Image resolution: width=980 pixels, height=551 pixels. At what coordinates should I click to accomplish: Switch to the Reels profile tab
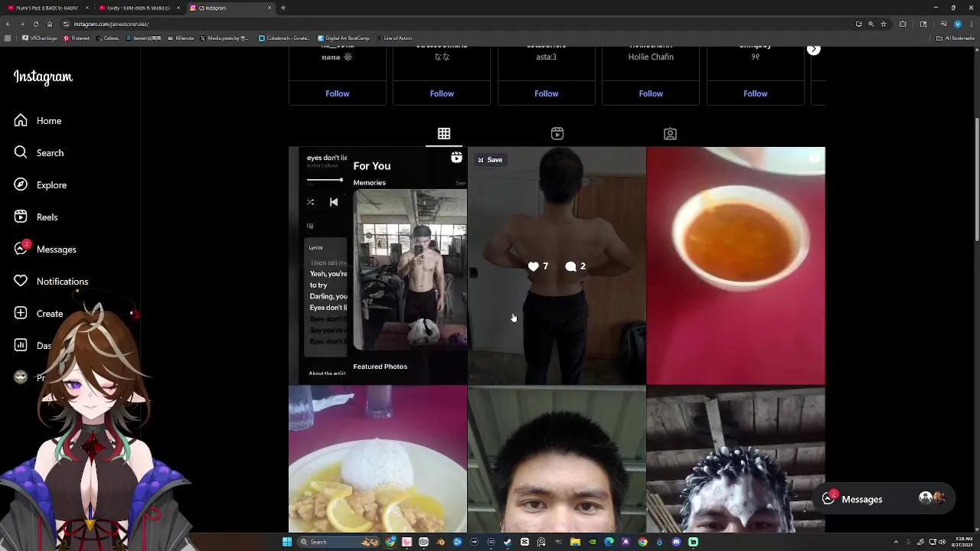tap(557, 134)
